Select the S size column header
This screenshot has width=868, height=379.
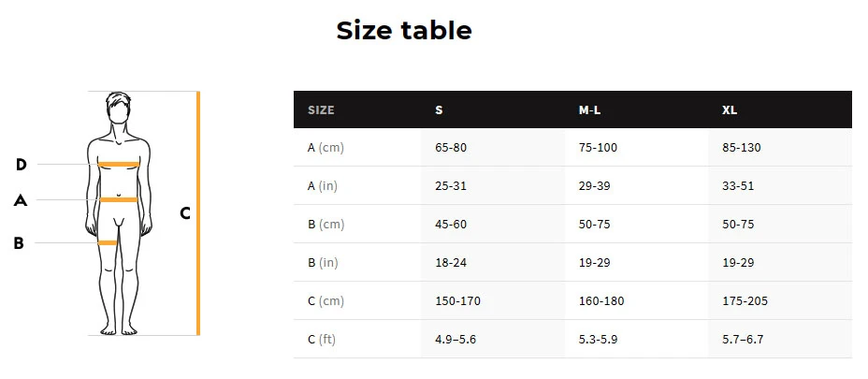[x=439, y=109]
